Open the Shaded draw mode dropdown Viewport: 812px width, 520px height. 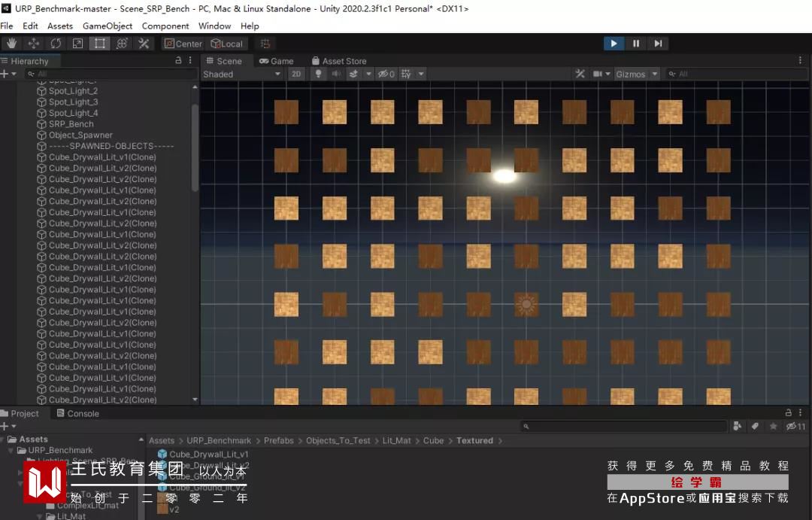(242, 75)
